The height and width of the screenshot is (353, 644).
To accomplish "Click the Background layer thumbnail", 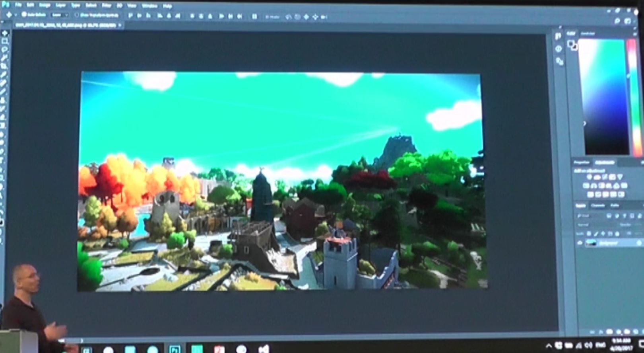I will (x=591, y=243).
